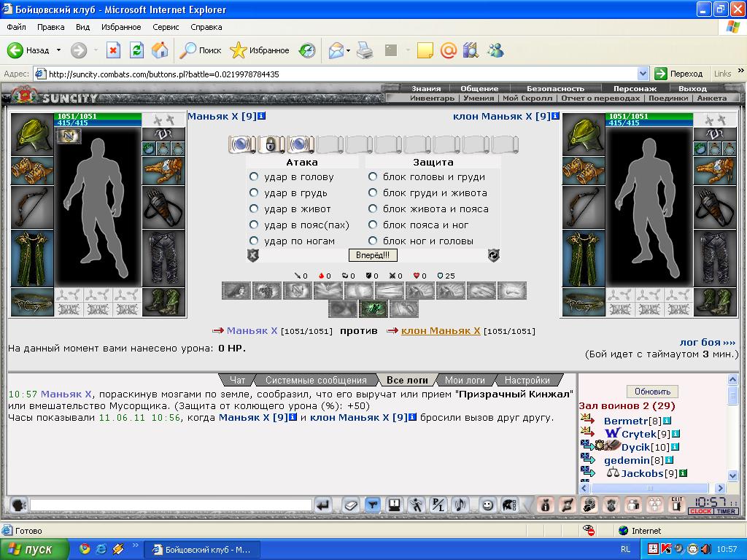Open the 'Поединки' game menu item

pyautogui.click(x=668, y=98)
